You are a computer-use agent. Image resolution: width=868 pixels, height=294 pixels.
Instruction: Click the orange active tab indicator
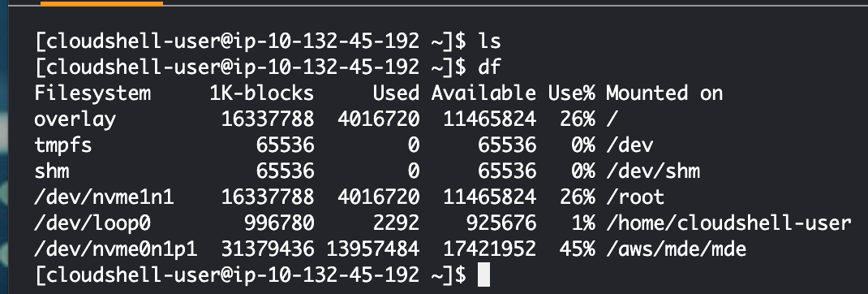(x=102, y=2)
